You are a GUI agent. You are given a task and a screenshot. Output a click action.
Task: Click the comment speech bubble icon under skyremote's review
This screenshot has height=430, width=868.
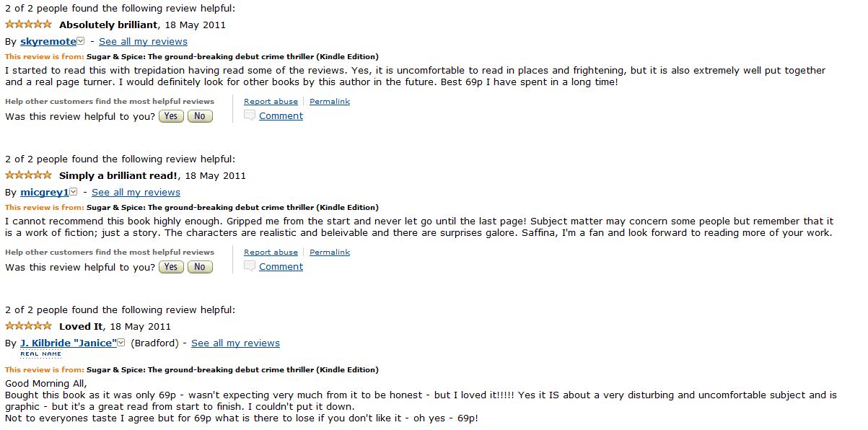250,115
